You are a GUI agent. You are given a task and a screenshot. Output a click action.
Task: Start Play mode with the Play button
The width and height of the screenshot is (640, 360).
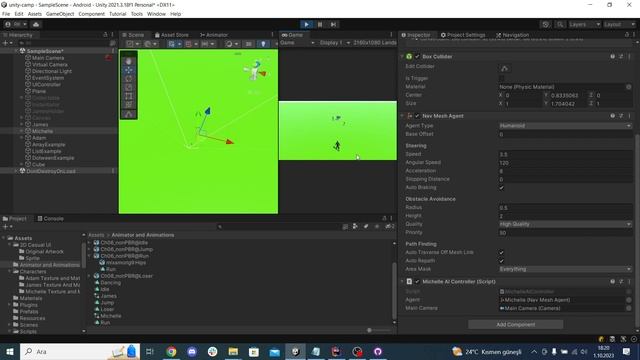(x=307, y=24)
